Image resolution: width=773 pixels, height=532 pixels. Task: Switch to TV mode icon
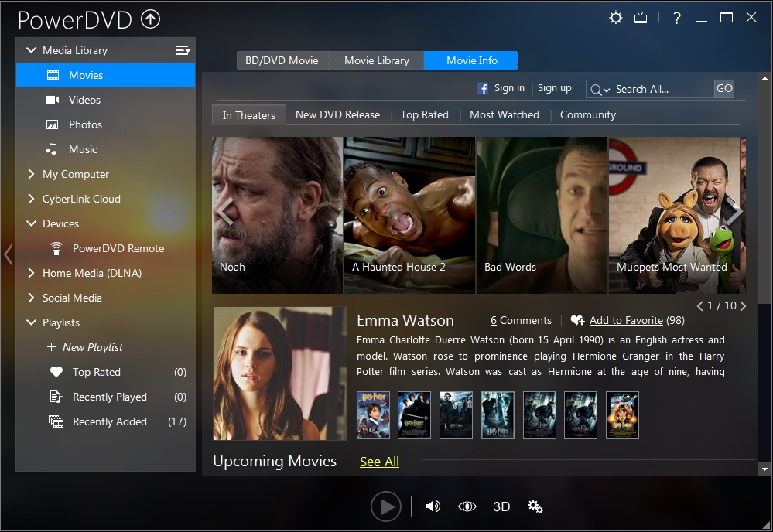coord(641,18)
